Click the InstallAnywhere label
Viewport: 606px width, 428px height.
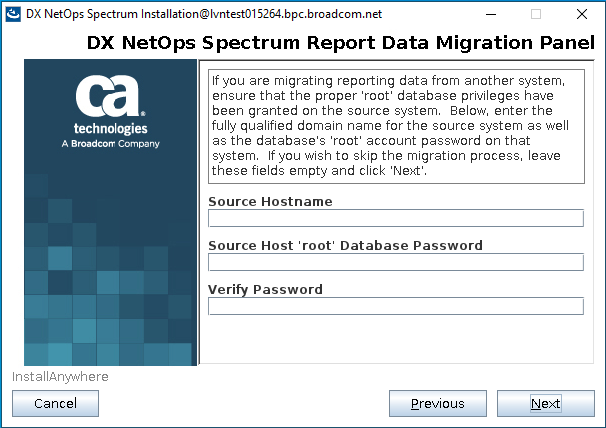(60, 377)
